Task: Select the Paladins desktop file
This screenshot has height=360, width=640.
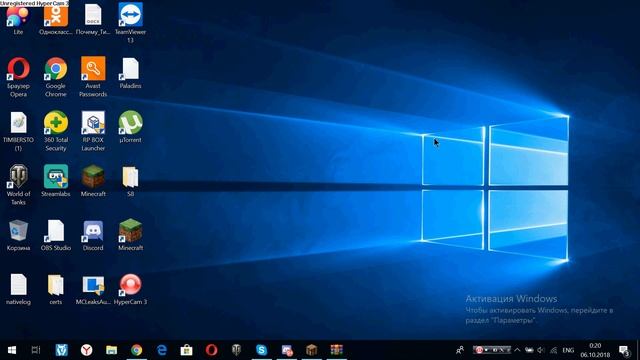Action: point(130,73)
